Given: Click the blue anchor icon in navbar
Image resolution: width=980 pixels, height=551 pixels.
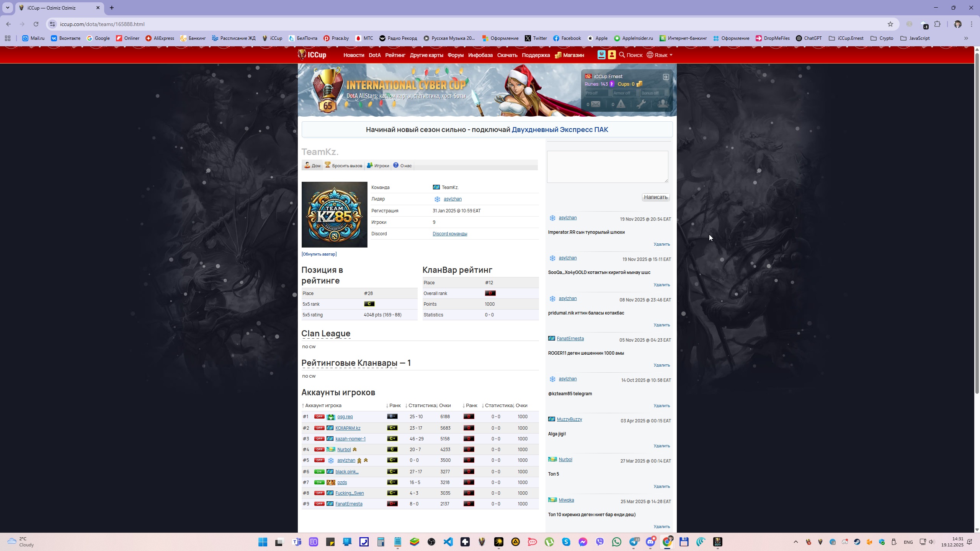Looking at the screenshot, I should click(601, 55).
